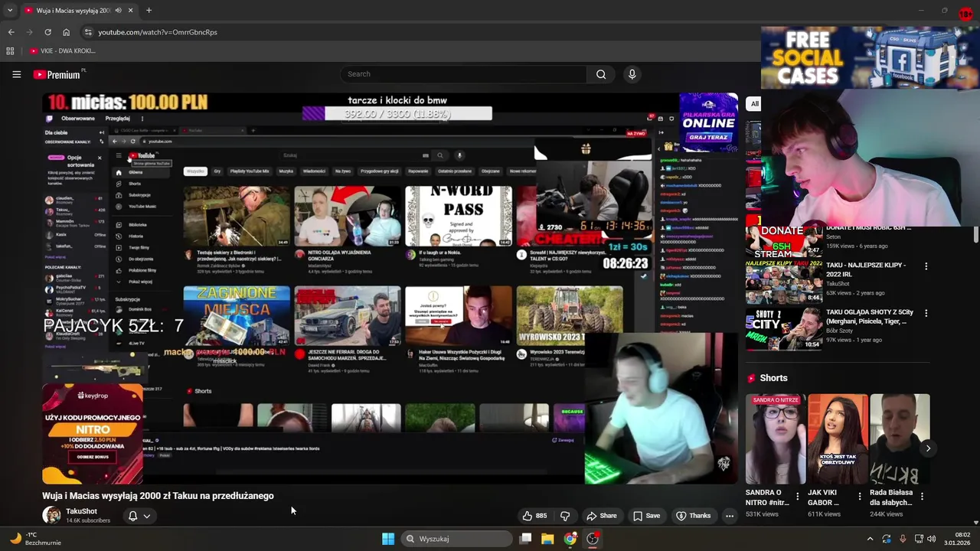The image size is (980, 551).
Task: Click the taskbar 'Wyszukaj' search box
Action: 457,539
